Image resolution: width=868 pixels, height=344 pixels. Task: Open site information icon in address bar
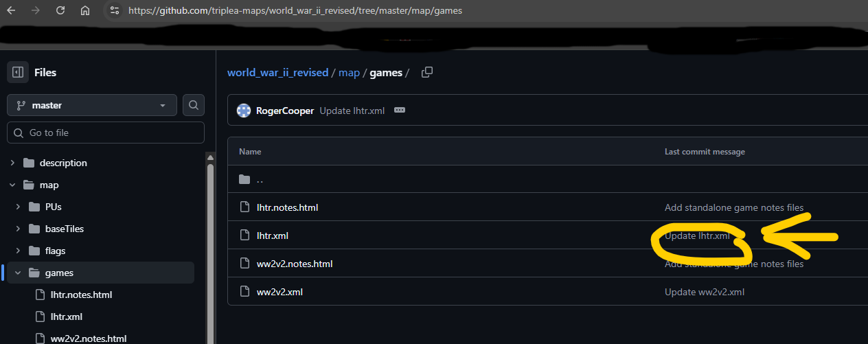pos(115,11)
